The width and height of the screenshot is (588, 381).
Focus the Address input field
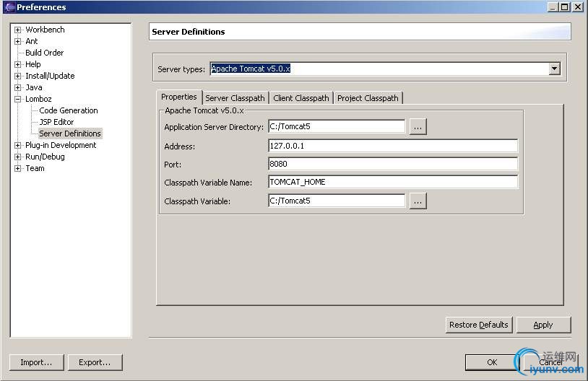pyautogui.click(x=393, y=146)
